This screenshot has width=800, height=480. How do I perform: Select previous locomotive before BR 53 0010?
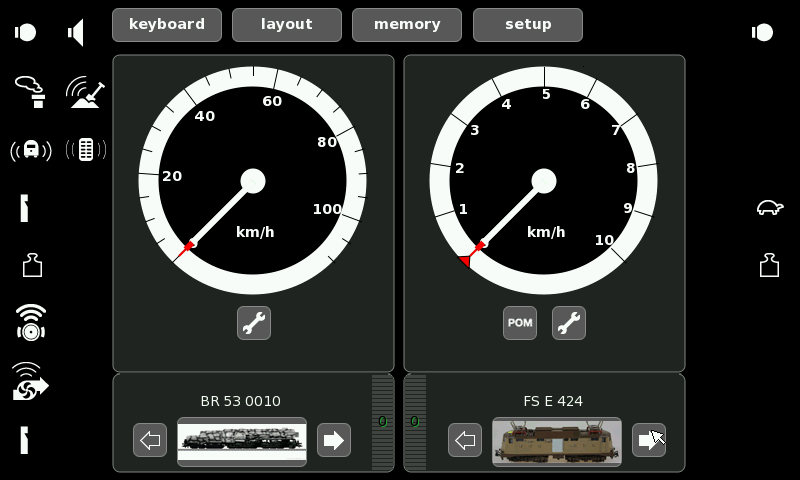150,440
